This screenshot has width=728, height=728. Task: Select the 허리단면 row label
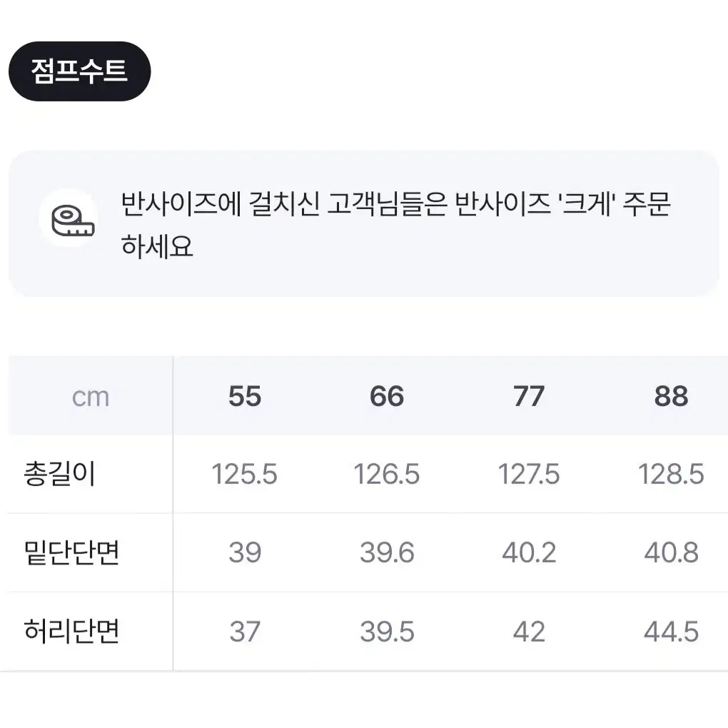click(71, 632)
